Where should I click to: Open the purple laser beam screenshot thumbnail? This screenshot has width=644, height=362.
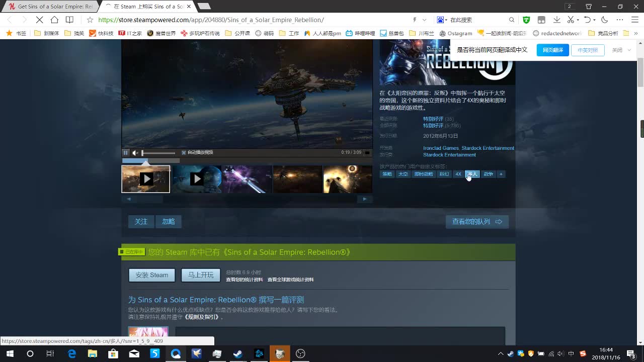click(247, 179)
